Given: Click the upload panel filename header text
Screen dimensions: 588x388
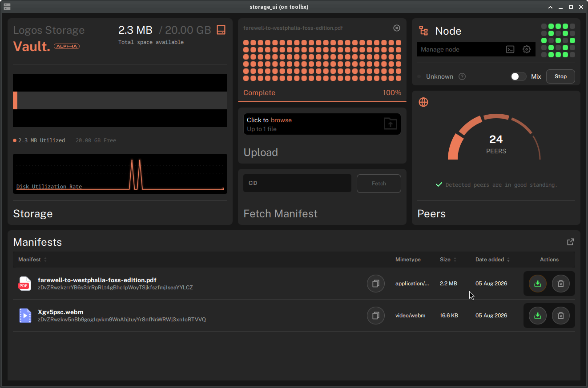Looking at the screenshot, I should pyautogui.click(x=293, y=28).
